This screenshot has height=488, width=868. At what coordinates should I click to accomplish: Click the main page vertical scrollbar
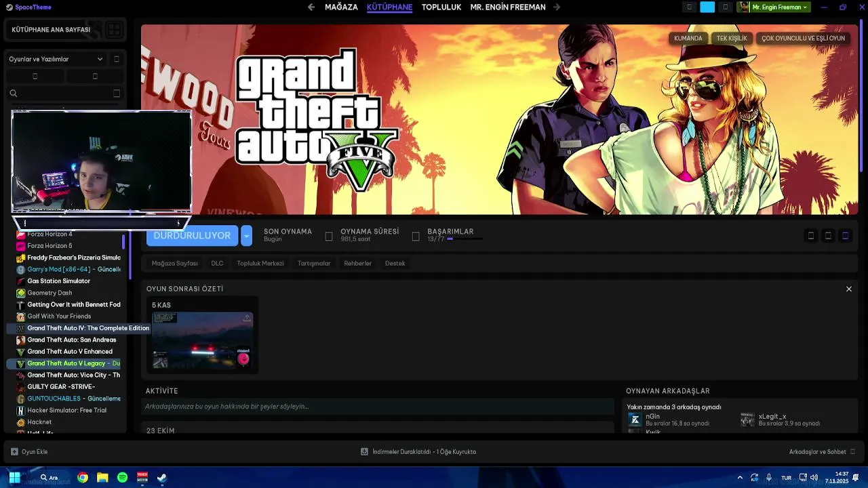point(862,95)
